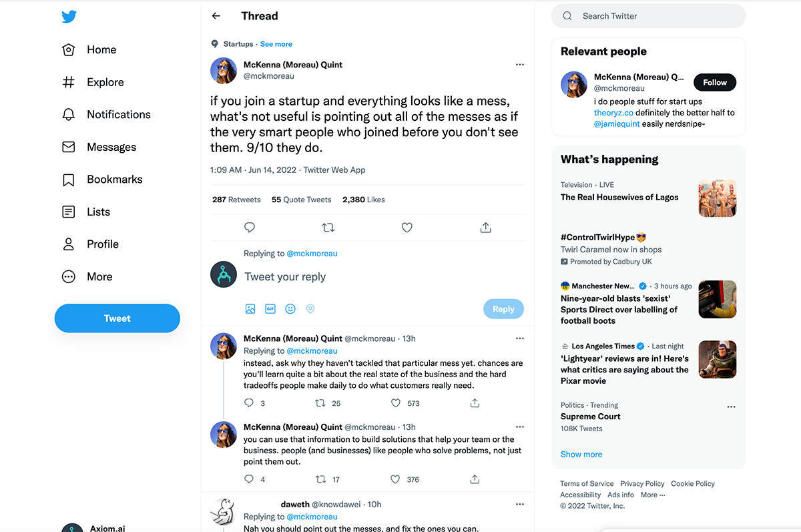
Task: Expand trends with Show more
Action: point(581,454)
